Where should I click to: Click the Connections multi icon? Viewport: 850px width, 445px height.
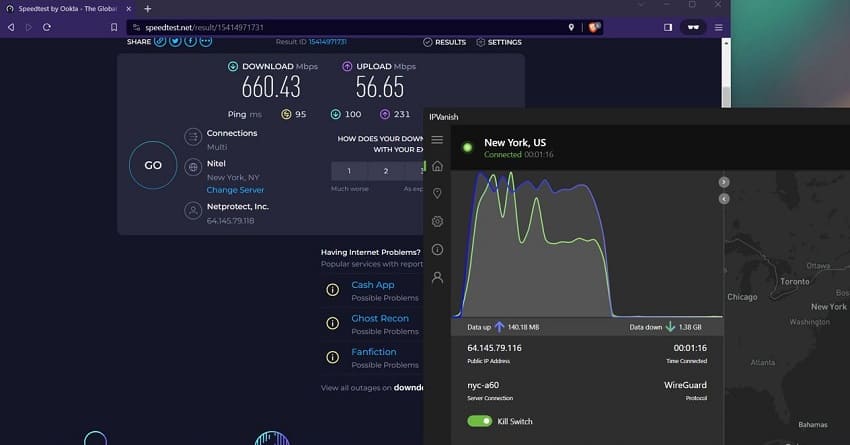[193, 137]
